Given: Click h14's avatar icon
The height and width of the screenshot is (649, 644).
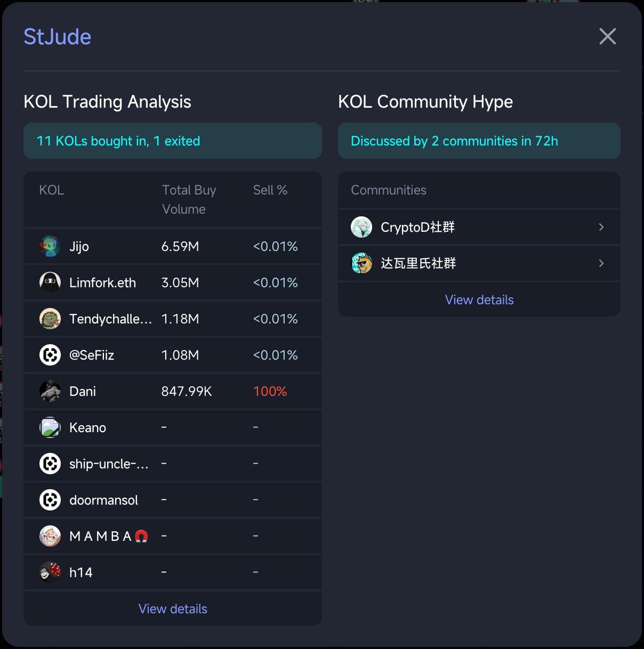Looking at the screenshot, I should [x=50, y=572].
